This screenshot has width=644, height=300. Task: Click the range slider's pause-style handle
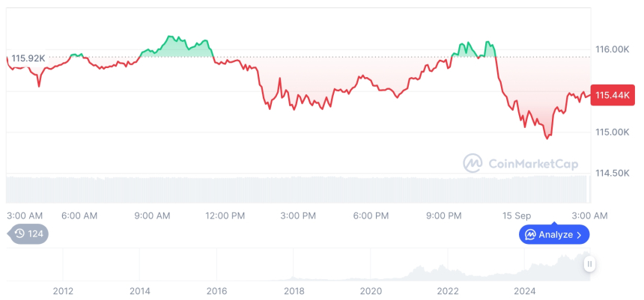(589, 264)
